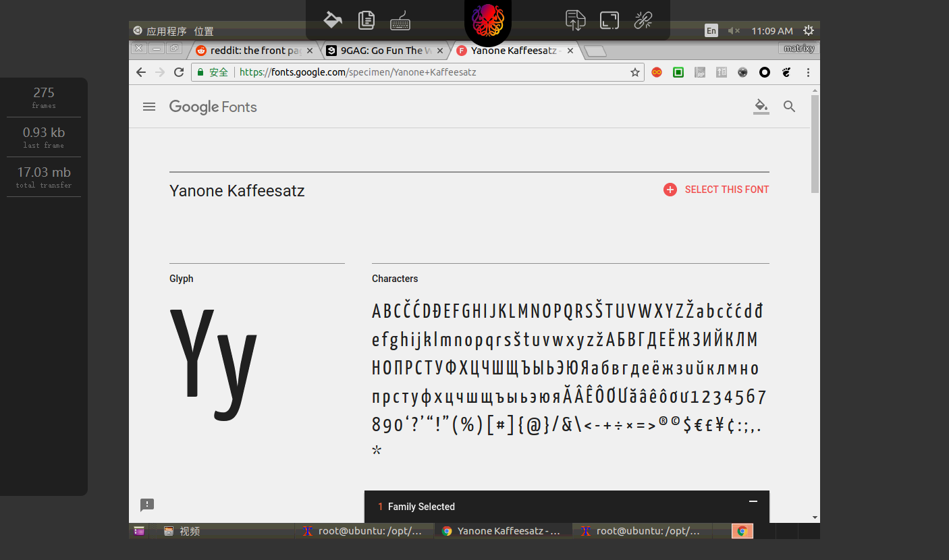Click the matrixy profile button
949x560 pixels.
pyautogui.click(x=798, y=49)
